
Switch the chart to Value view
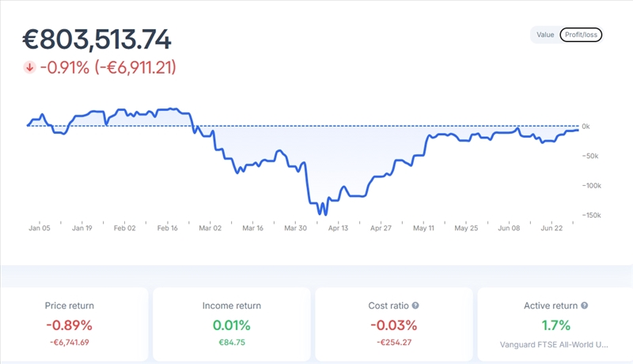[x=545, y=35]
